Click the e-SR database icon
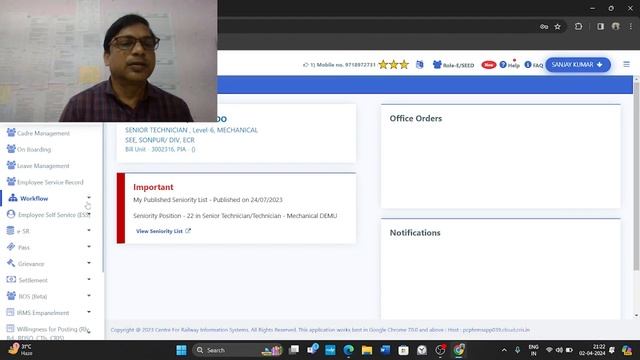Viewport: 640px width, 360px height. [11, 231]
